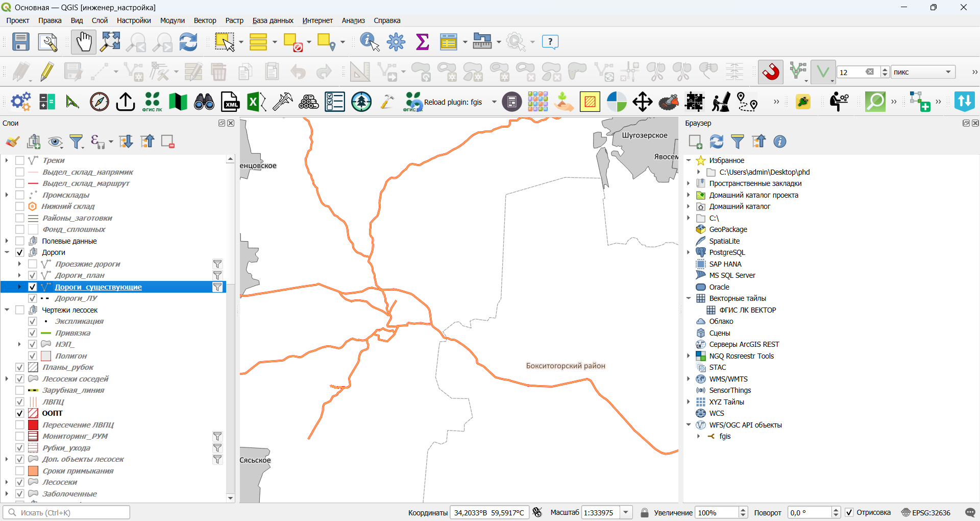Open the Вектор menu
Image resolution: width=980 pixels, height=521 pixels.
click(205, 20)
